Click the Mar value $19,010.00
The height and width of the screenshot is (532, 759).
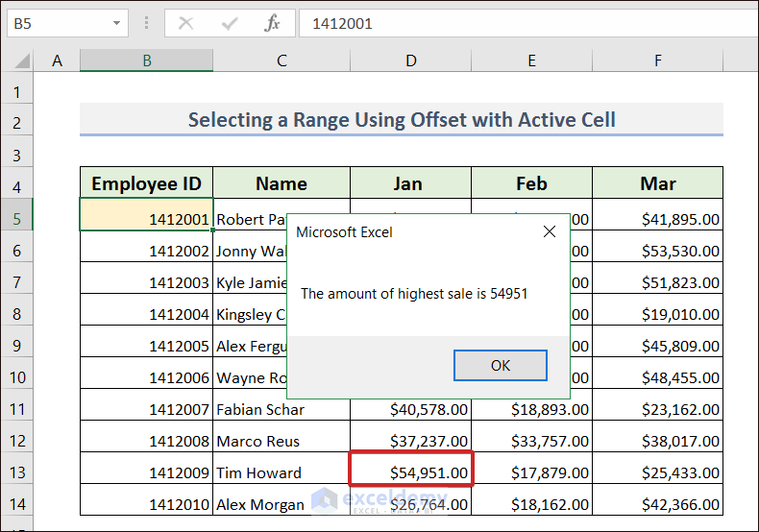click(657, 309)
